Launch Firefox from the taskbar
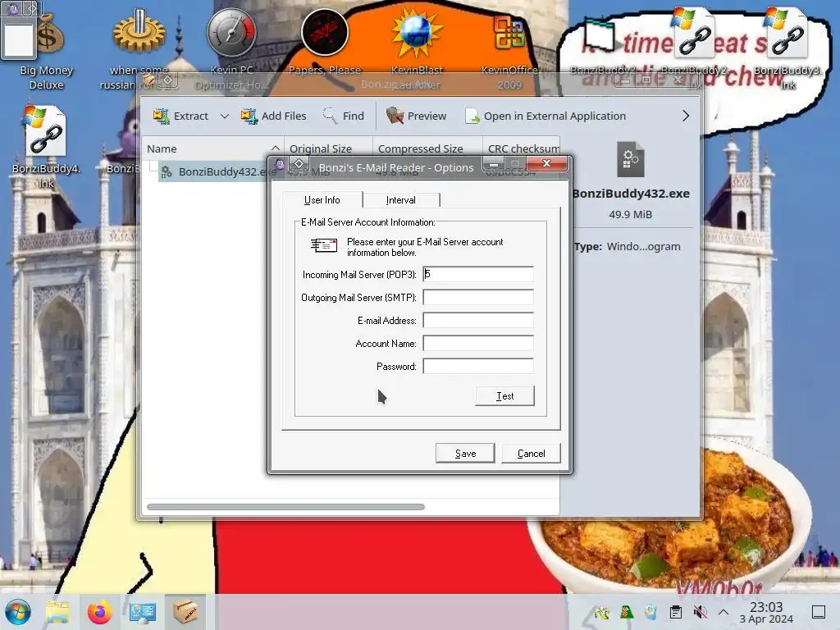Screen dimensions: 840x630 (x=99, y=612)
